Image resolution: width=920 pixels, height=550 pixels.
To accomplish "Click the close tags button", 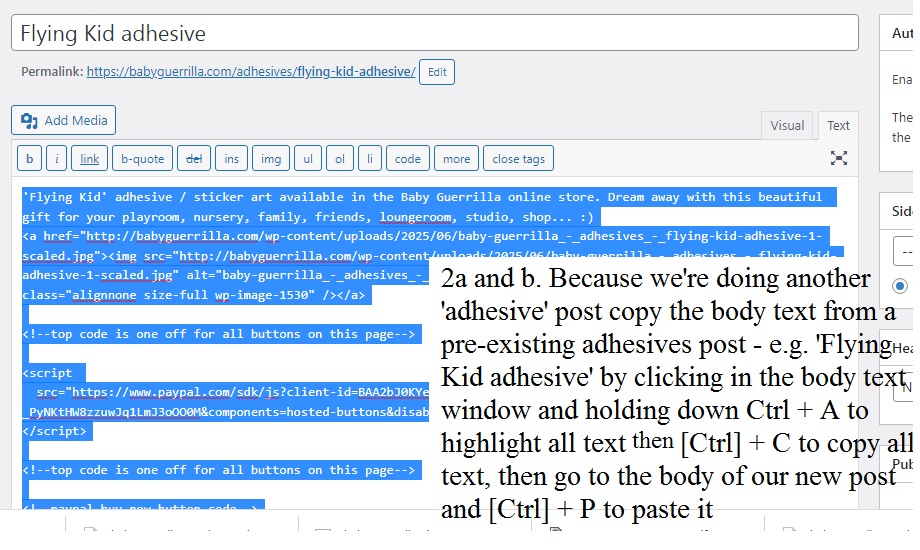I will coord(518,158).
